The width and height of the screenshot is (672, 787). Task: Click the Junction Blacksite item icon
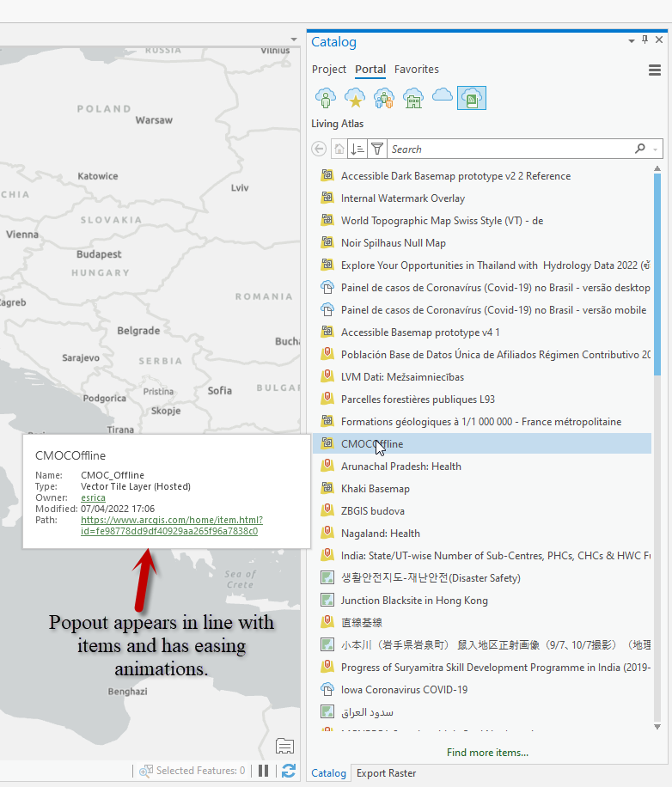pos(327,600)
